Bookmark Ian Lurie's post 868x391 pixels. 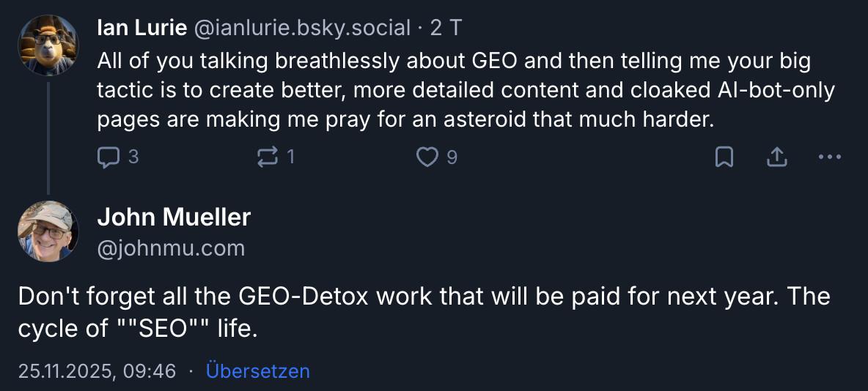point(724,157)
